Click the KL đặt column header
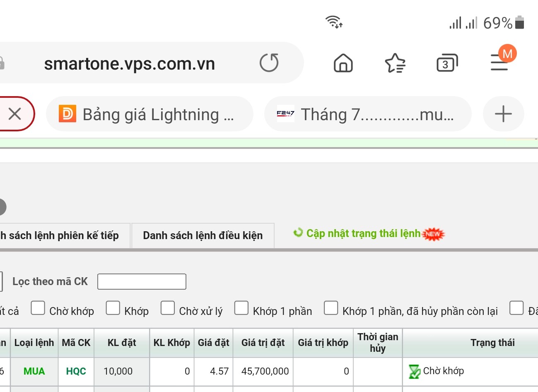 pos(122,343)
